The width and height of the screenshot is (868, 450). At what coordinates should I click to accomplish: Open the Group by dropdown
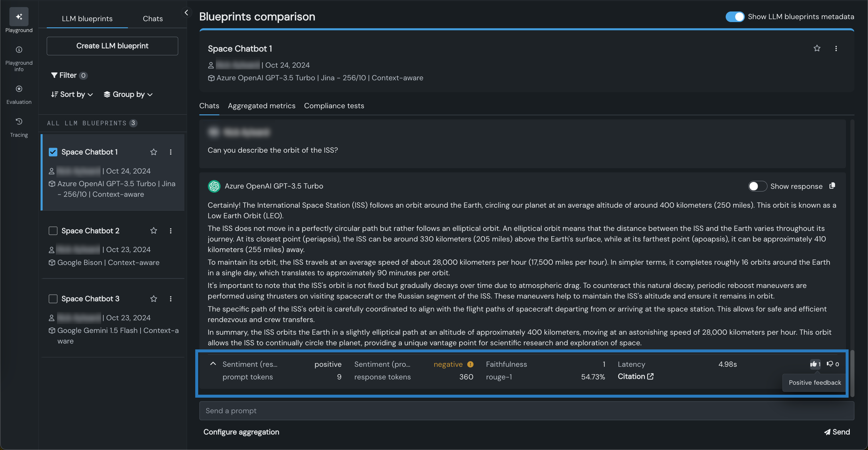(128, 95)
